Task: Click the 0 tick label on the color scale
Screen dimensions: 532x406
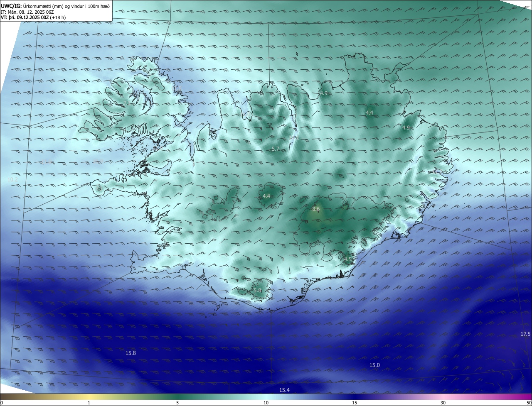Action: coord(2,403)
